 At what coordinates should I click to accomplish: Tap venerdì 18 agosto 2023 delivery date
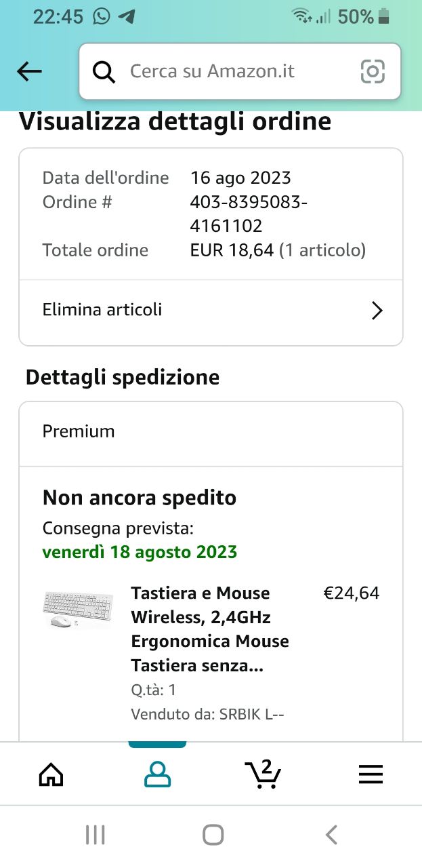[x=140, y=552]
